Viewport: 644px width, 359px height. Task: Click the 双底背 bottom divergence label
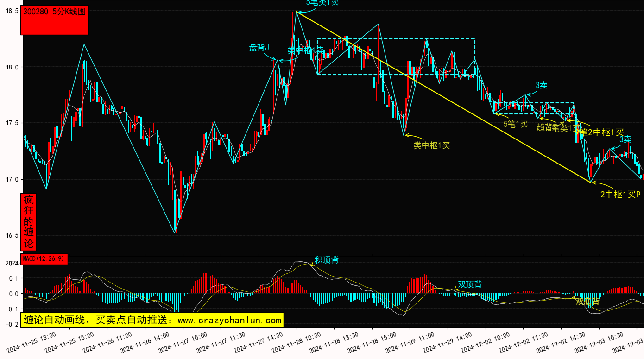click(587, 302)
